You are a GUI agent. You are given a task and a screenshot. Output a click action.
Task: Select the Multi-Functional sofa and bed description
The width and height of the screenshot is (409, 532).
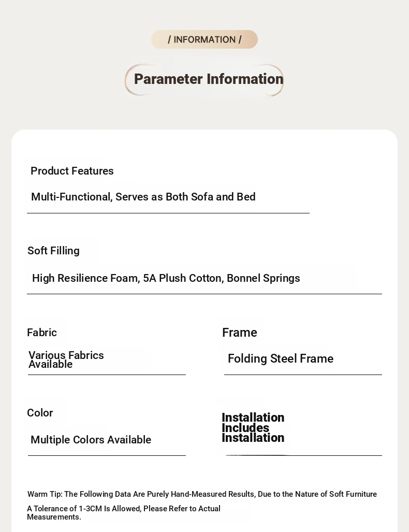point(143,197)
